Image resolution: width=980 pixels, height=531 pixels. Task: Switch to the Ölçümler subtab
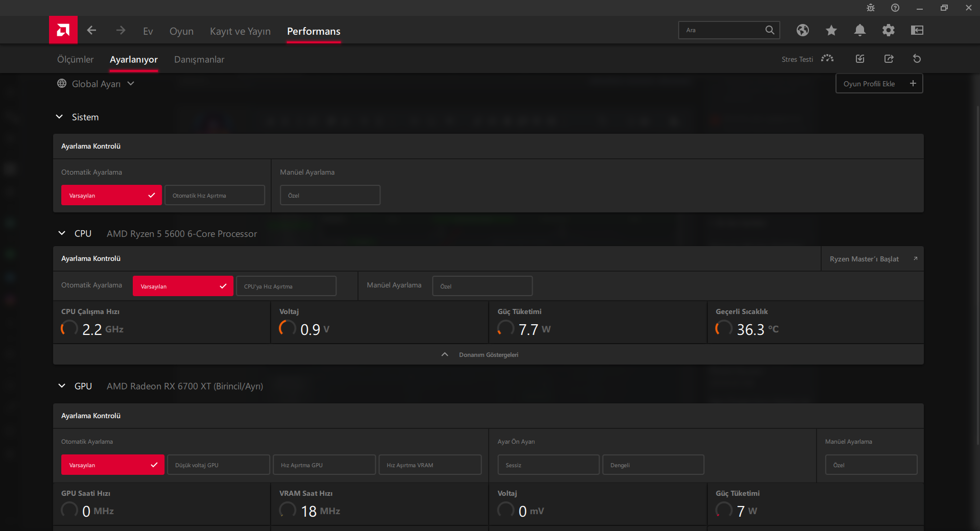[75, 59]
